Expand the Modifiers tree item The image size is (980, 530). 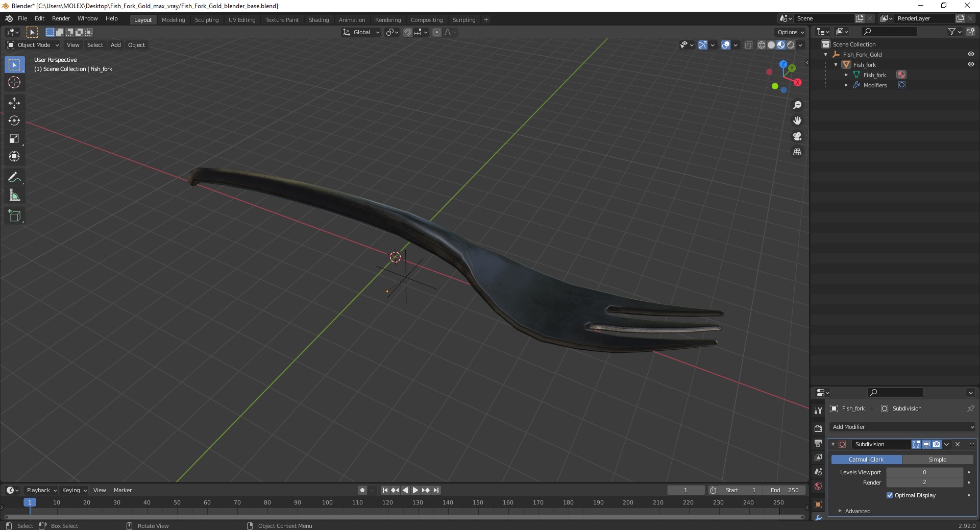[x=846, y=85]
